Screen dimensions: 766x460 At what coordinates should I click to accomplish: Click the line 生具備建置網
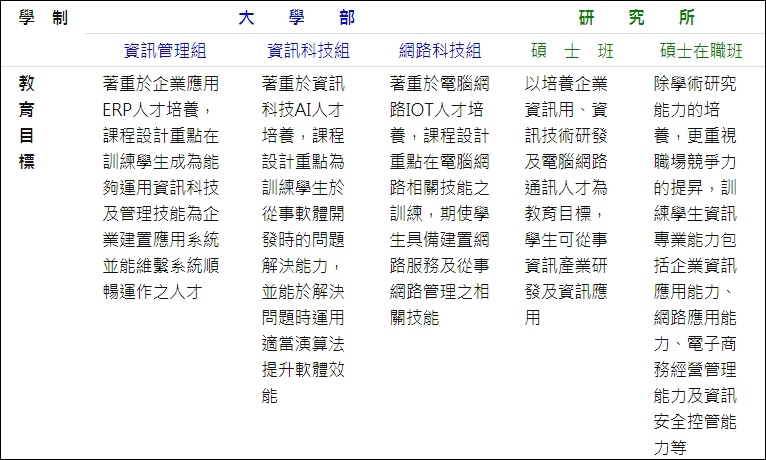[x=440, y=240]
